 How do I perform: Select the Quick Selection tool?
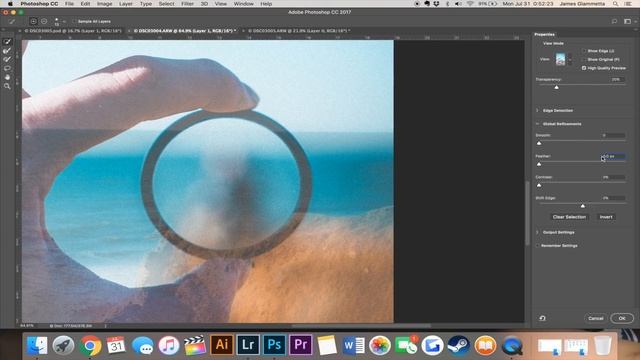click(x=7, y=42)
